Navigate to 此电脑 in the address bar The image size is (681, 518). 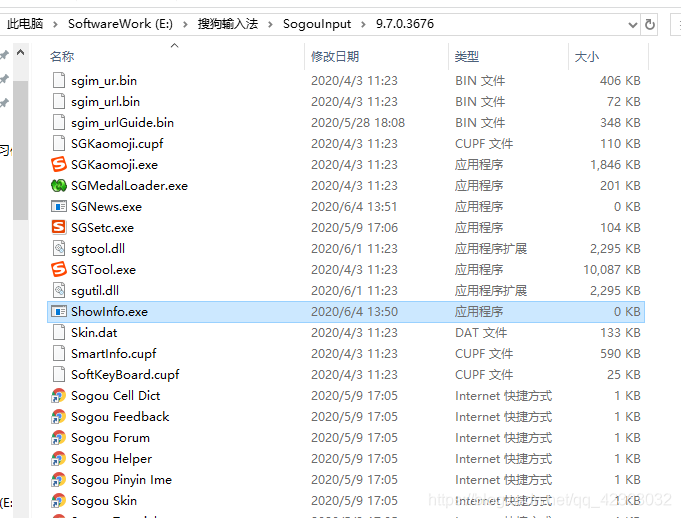point(25,24)
